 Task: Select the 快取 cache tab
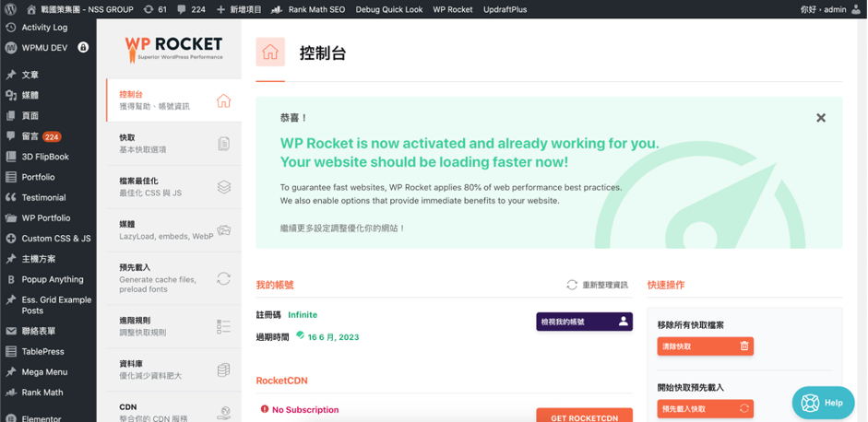point(173,144)
